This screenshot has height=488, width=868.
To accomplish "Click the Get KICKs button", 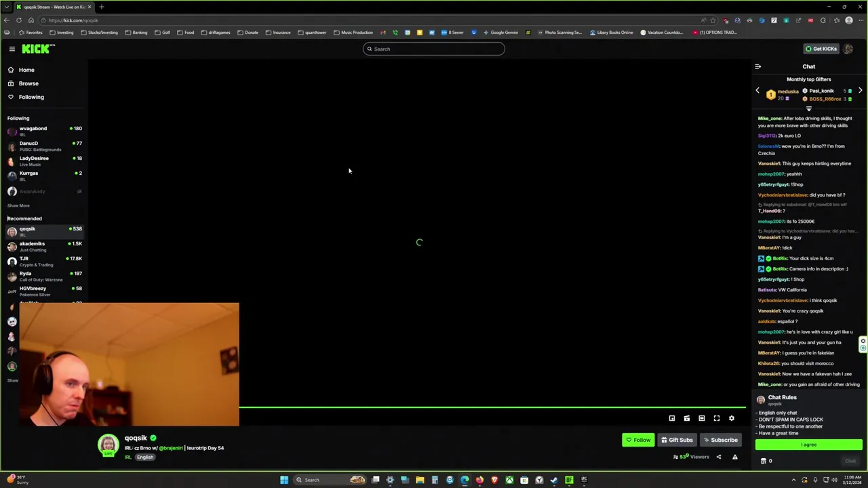I will point(821,49).
